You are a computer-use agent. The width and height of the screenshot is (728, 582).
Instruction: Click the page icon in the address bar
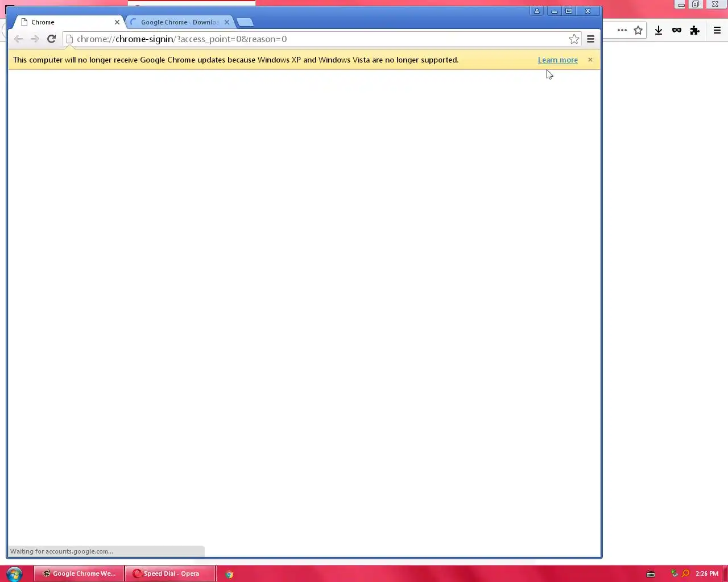69,39
